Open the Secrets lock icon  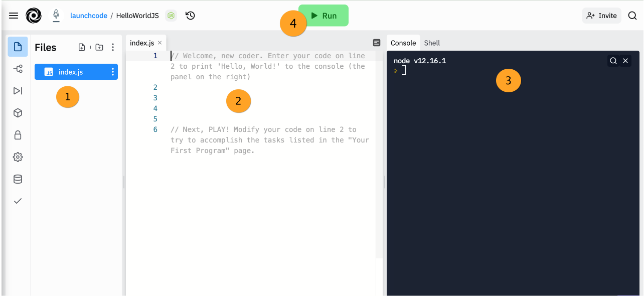(18, 135)
